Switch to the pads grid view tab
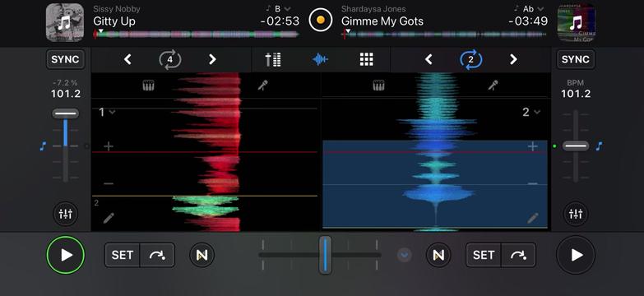The width and height of the screenshot is (644, 296). tap(366, 59)
